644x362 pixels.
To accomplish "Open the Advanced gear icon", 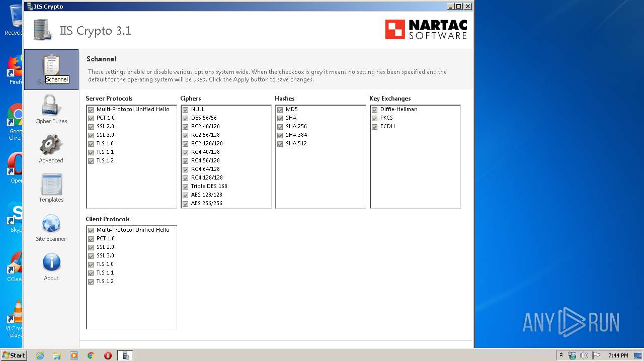I will point(51,144).
